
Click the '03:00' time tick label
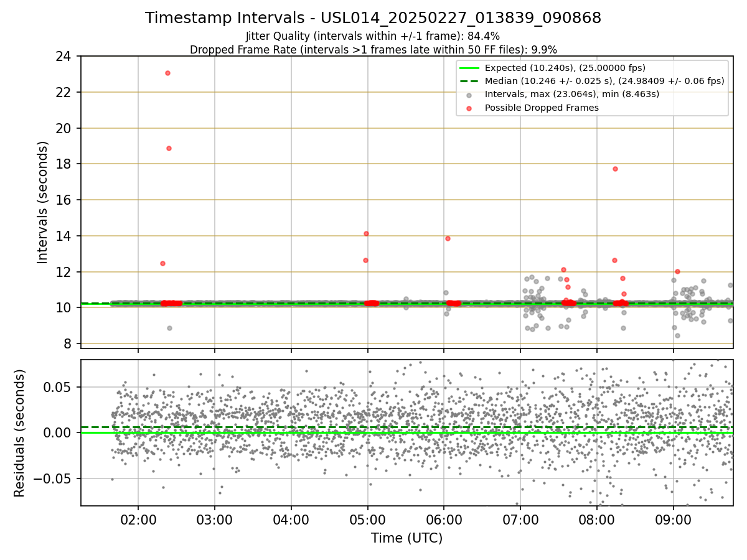[215, 519]
